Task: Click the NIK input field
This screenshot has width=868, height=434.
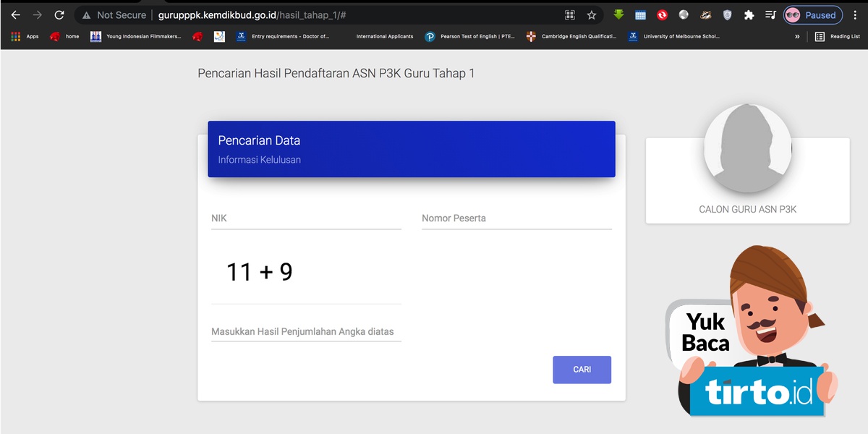Action: [x=304, y=221]
